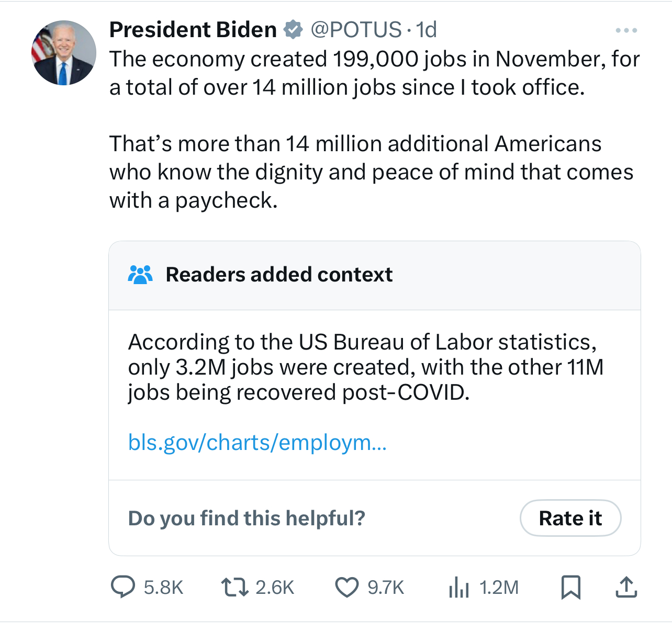Viewport: 672px width, 631px height.
Task: Repost using the retweet arrows icon
Action: point(234,587)
